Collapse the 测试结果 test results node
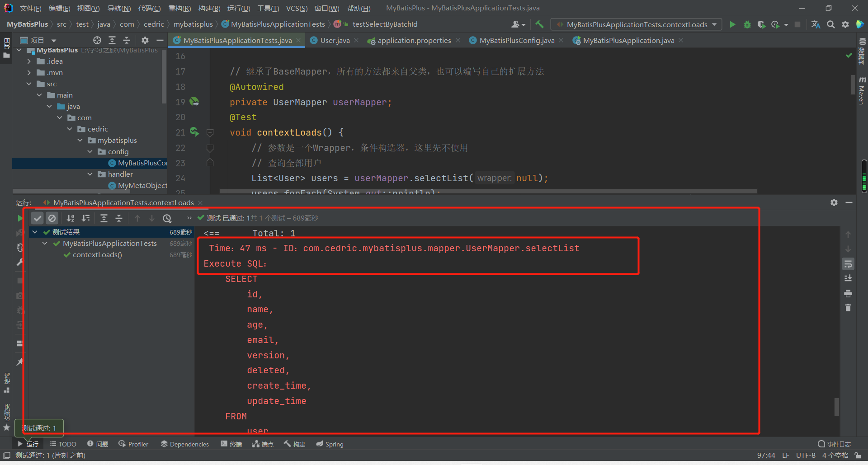 click(35, 232)
